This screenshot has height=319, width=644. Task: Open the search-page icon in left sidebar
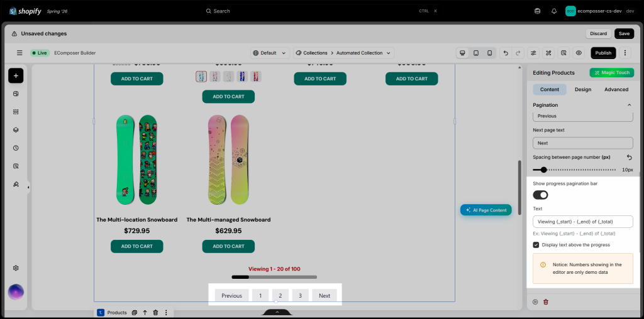pyautogui.click(x=16, y=166)
